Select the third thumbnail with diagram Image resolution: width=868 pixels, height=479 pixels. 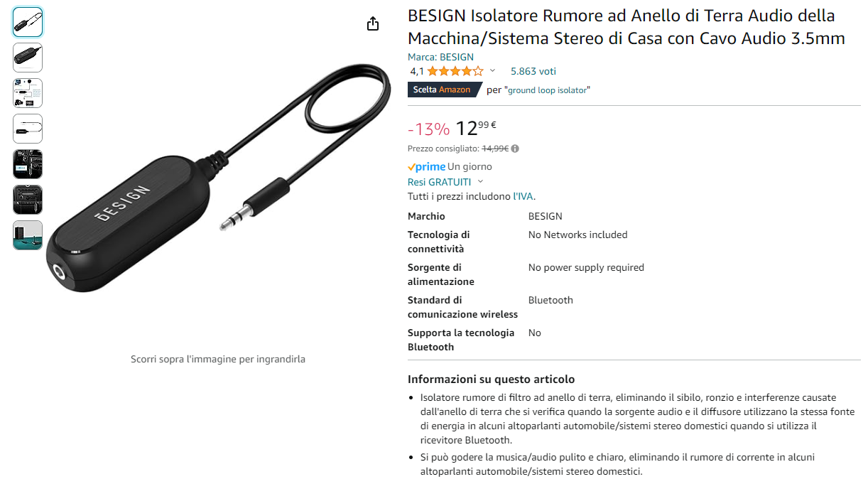28,93
